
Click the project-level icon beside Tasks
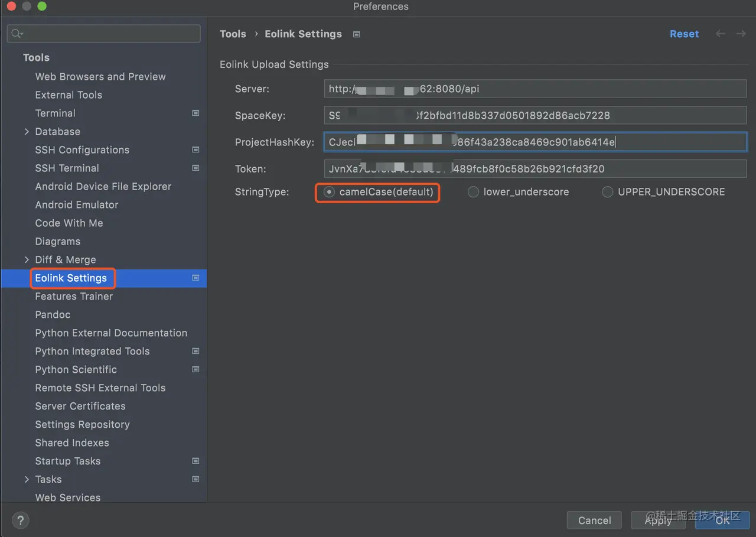195,479
